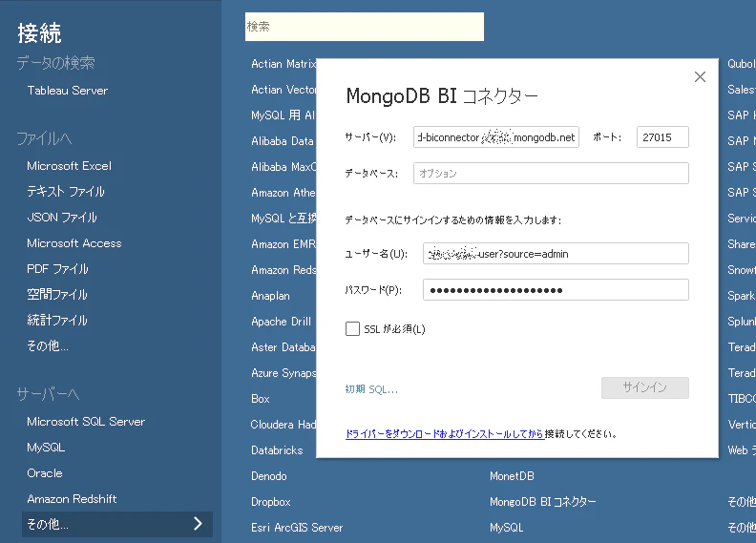Screen dimensions: 756x543
Task: Pick Anaplan connector
Action: coord(270,296)
